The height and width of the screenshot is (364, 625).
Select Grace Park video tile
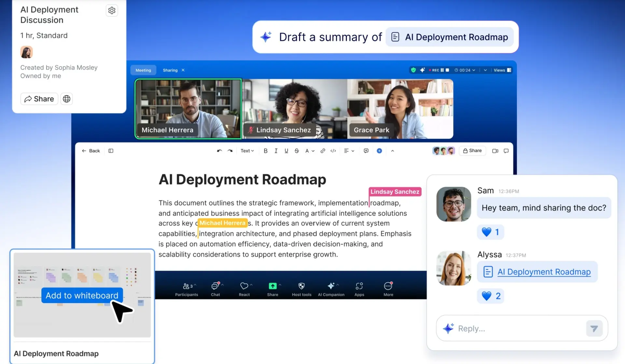click(x=400, y=109)
